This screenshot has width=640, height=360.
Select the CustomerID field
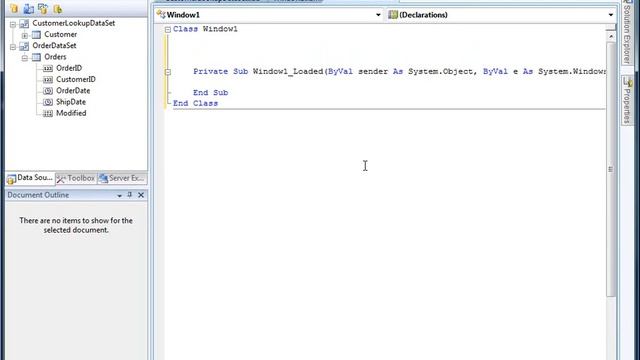click(x=76, y=80)
